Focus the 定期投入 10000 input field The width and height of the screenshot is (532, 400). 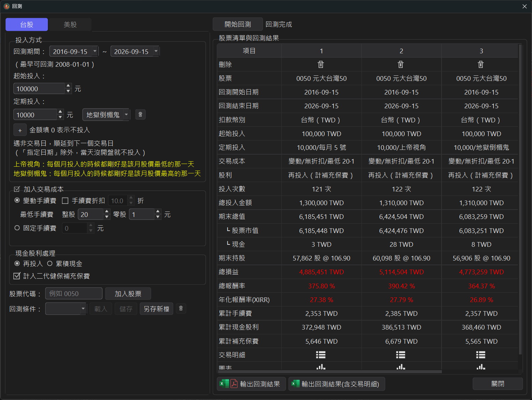[35, 115]
